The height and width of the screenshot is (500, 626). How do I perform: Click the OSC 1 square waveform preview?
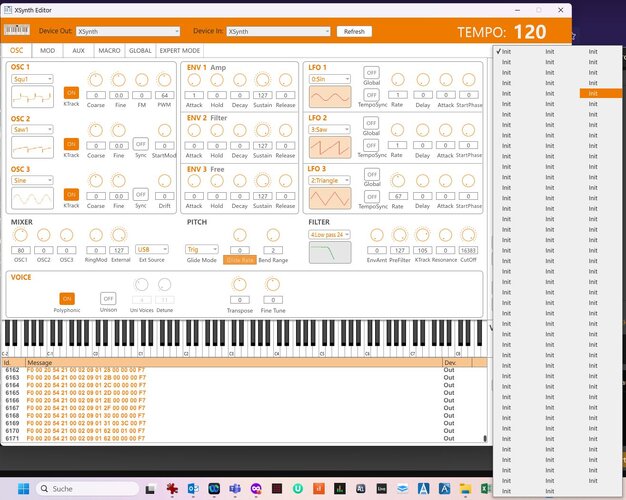pyautogui.click(x=32, y=97)
